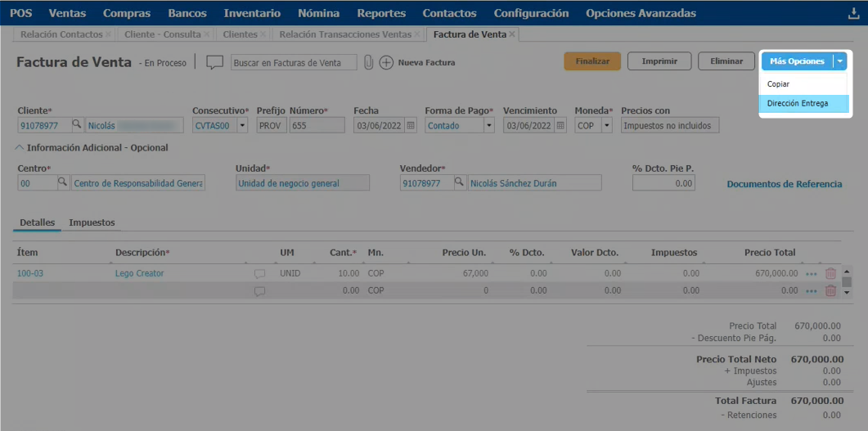Click the three-dots icon on Lego Creator row
The width and height of the screenshot is (868, 431).
811,274
